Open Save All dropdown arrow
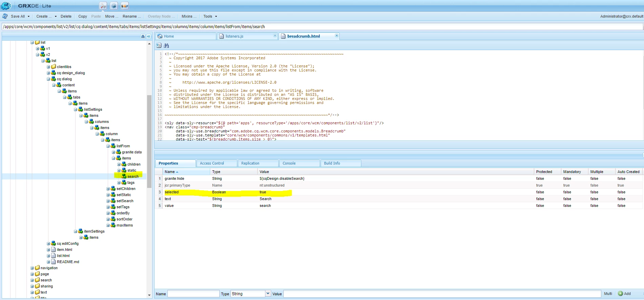 [x=28, y=16]
